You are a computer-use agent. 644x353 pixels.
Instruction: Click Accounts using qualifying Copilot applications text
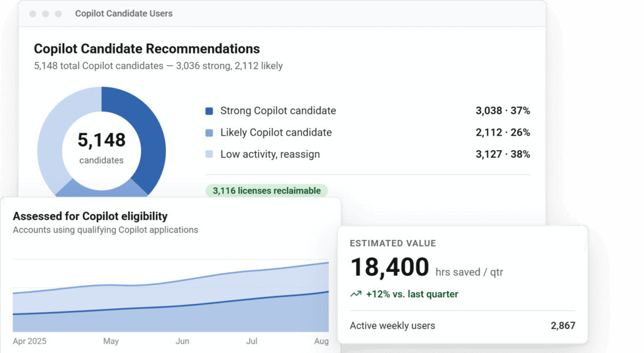tap(105, 230)
